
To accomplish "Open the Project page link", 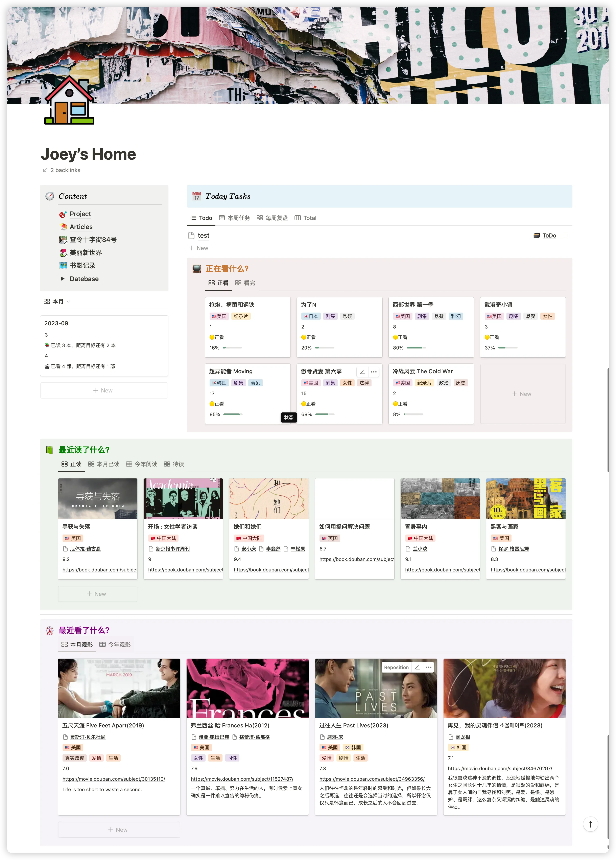I will pyautogui.click(x=80, y=214).
